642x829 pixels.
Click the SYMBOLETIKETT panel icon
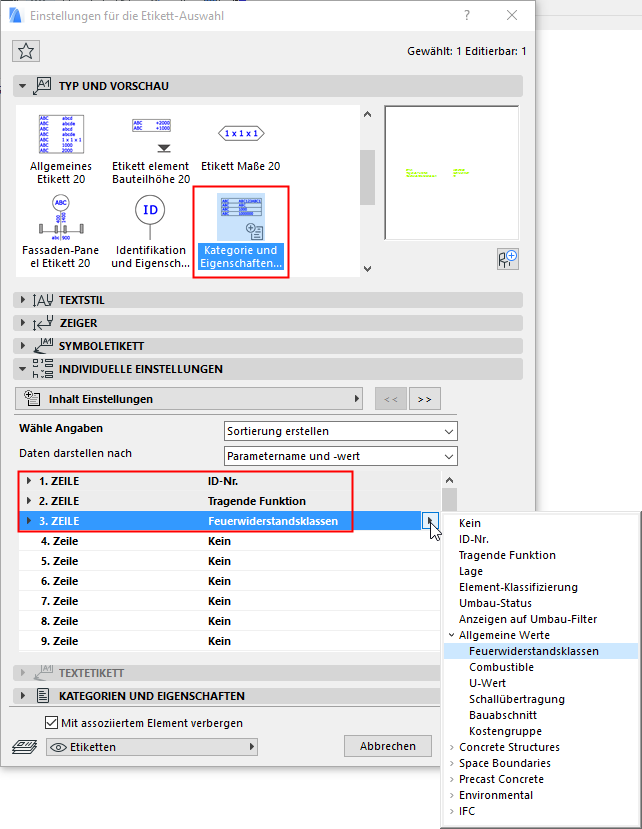click(43, 346)
